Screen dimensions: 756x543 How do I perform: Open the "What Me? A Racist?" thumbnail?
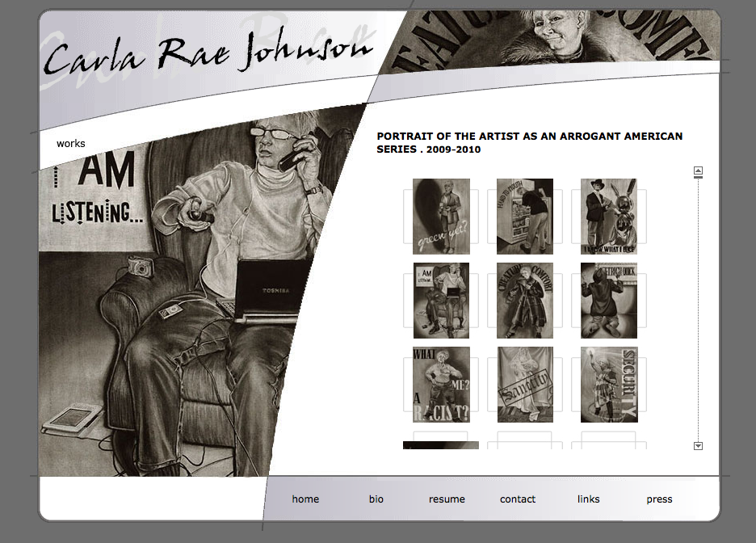point(441,385)
